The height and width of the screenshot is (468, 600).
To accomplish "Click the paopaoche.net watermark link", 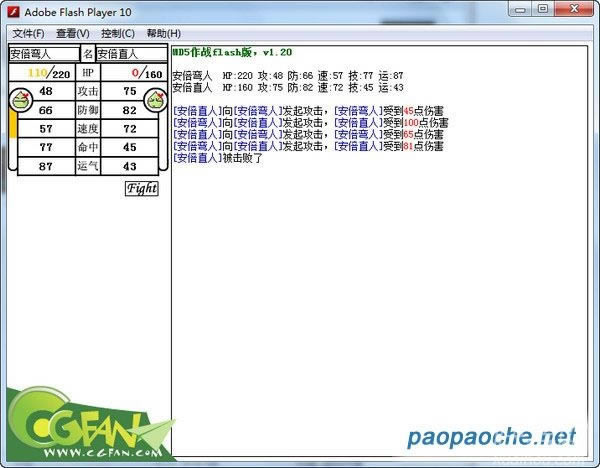I will coord(491,437).
